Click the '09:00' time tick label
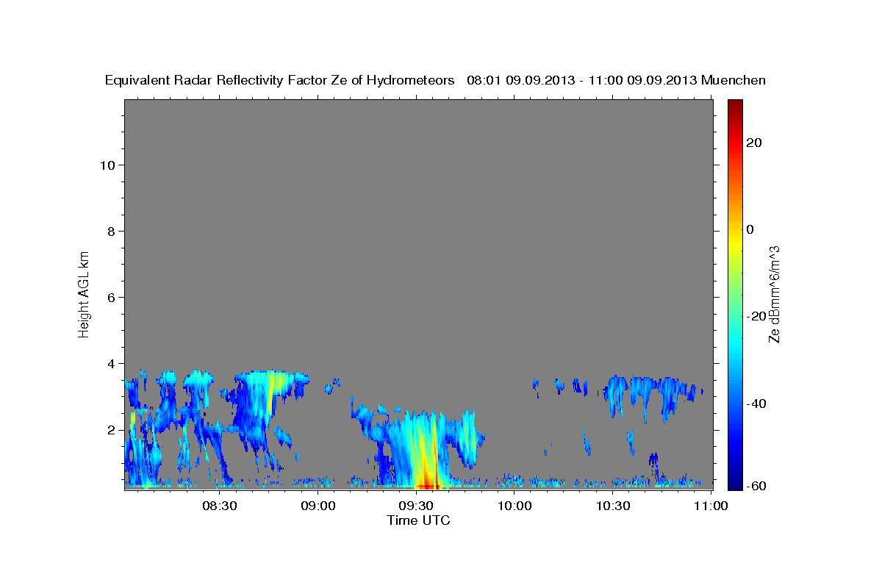Viewport: 882px width, 588px height. pos(320,506)
